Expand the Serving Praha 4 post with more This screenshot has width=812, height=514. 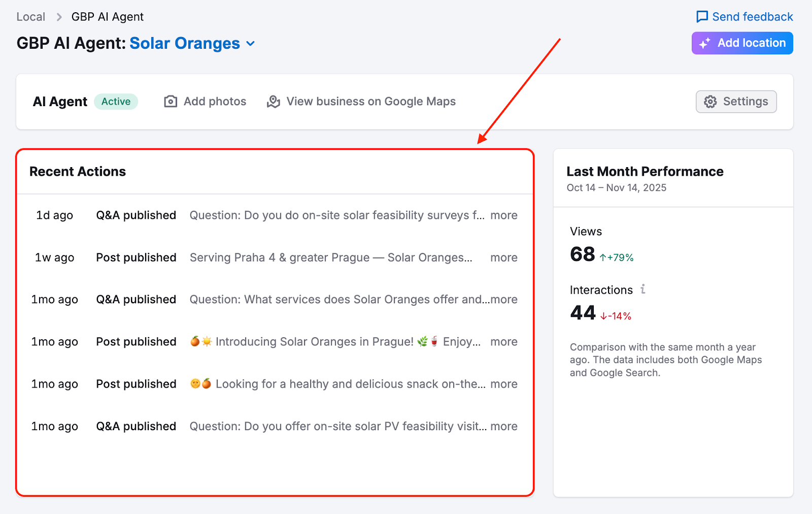(503, 258)
